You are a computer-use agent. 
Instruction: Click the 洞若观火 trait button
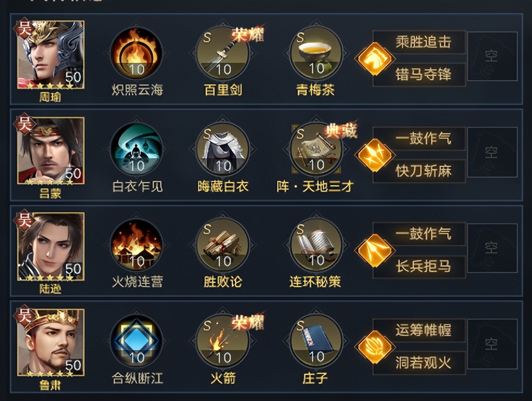coord(423,363)
